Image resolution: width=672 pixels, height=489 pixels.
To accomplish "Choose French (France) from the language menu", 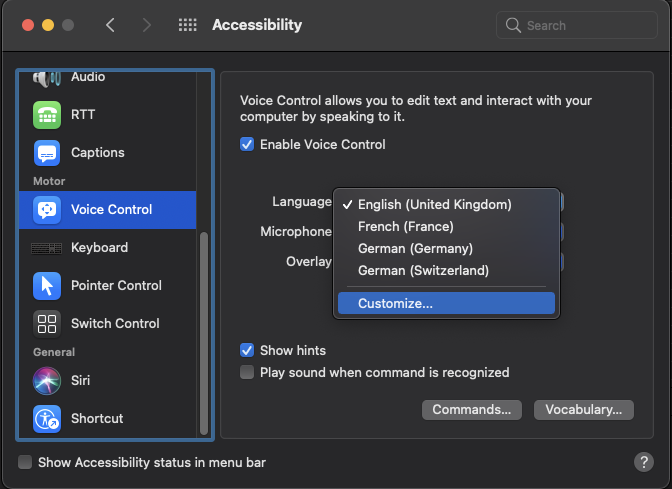I will point(446,226).
